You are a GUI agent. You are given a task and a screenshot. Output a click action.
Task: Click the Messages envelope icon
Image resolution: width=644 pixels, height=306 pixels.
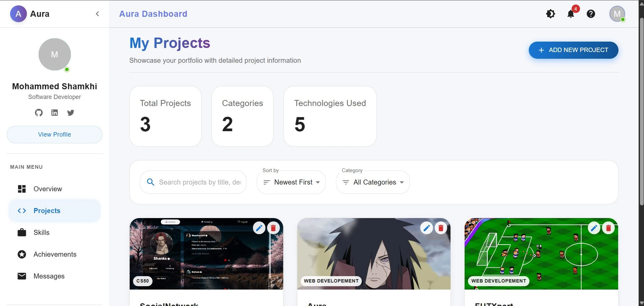(22, 276)
